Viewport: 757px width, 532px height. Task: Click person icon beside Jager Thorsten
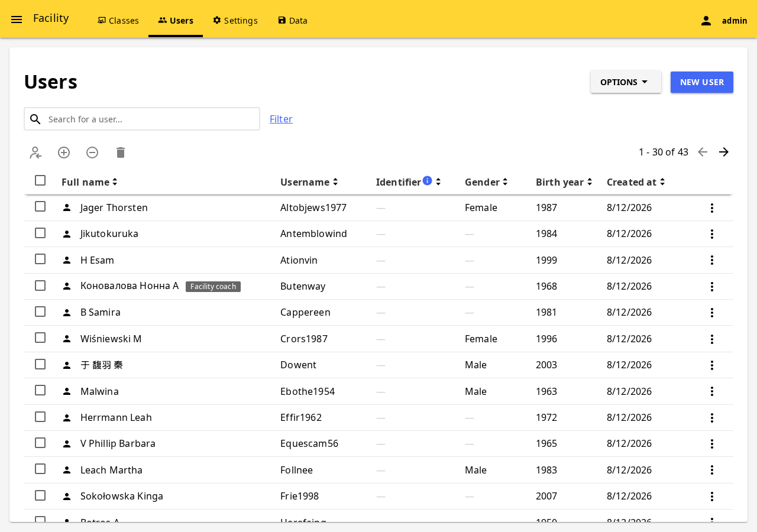(67, 207)
